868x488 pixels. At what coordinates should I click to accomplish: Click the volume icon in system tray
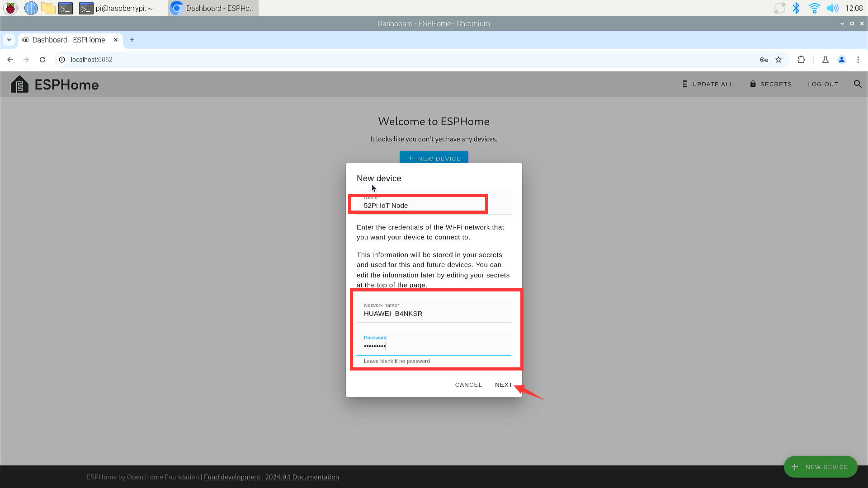click(831, 8)
